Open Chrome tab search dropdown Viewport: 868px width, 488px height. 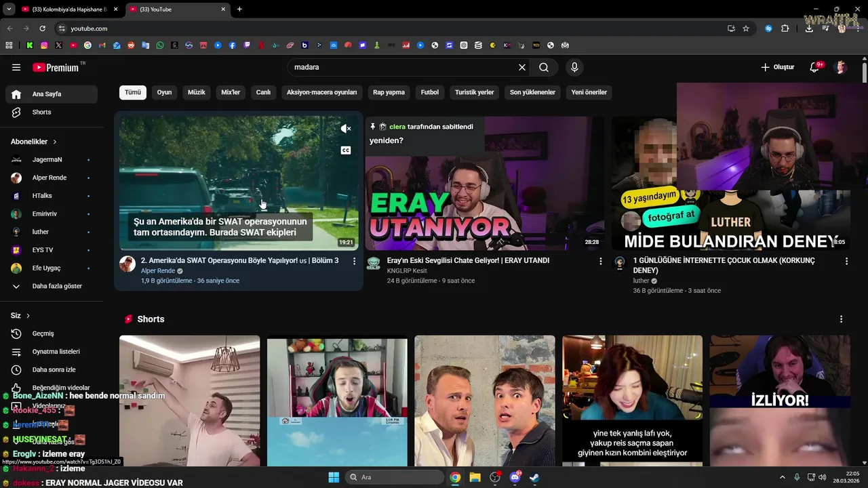point(8,9)
